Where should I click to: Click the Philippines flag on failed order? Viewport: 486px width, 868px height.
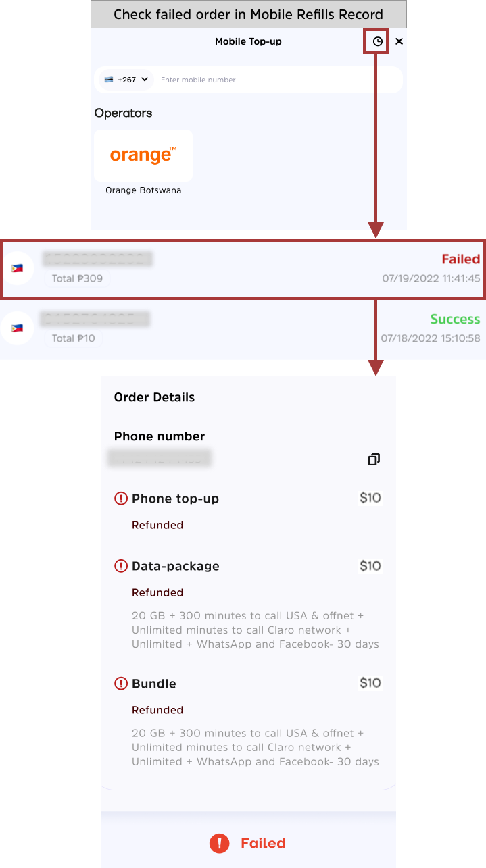click(x=18, y=268)
